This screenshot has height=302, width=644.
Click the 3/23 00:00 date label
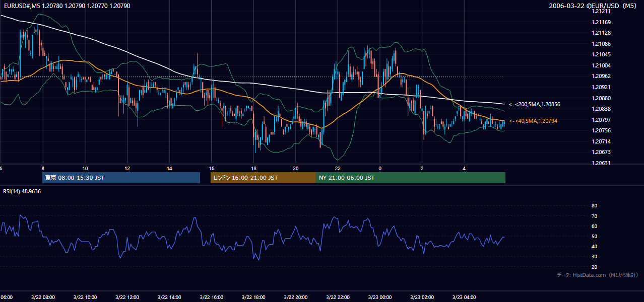(x=380, y=297)
